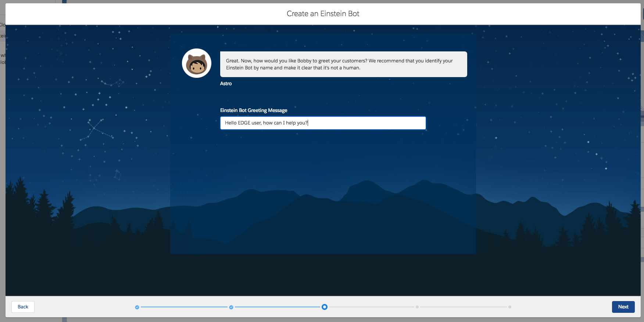Click the 'Einstein Bot Greeting Message' label
The width and height of the screenshot is (644, 322).
[254, 110]
